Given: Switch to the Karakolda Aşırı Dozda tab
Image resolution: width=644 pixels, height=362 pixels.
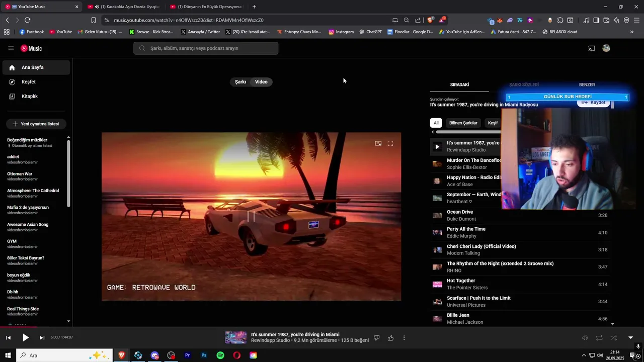Looking at the screenshot, I should [124, 7].
